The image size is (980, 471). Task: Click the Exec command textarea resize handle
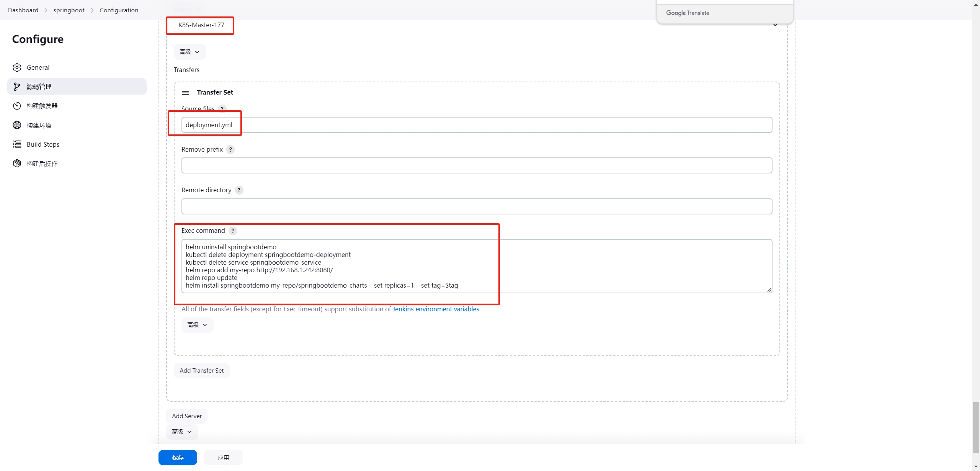pyautogui.click(x=769, y=290)
